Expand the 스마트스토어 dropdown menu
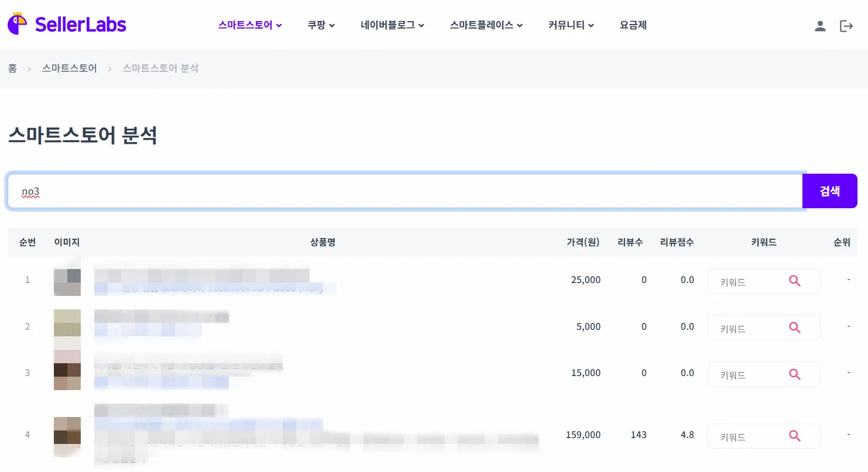 (250, 25)
